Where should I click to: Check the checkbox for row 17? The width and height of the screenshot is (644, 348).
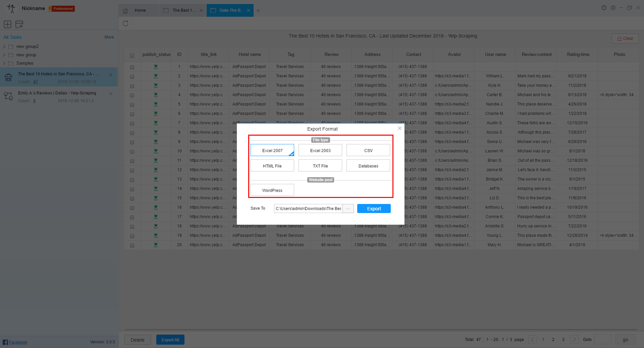(132, 217)
